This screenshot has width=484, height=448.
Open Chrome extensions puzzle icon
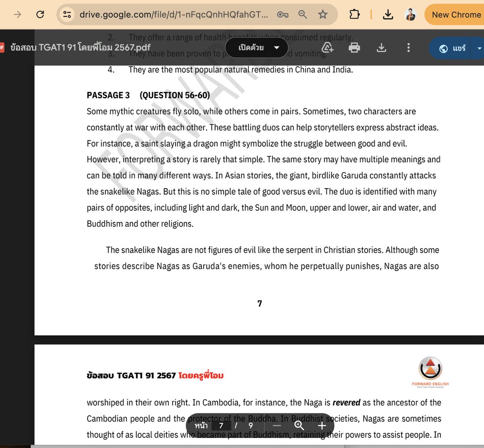click(x=354, y=15)
